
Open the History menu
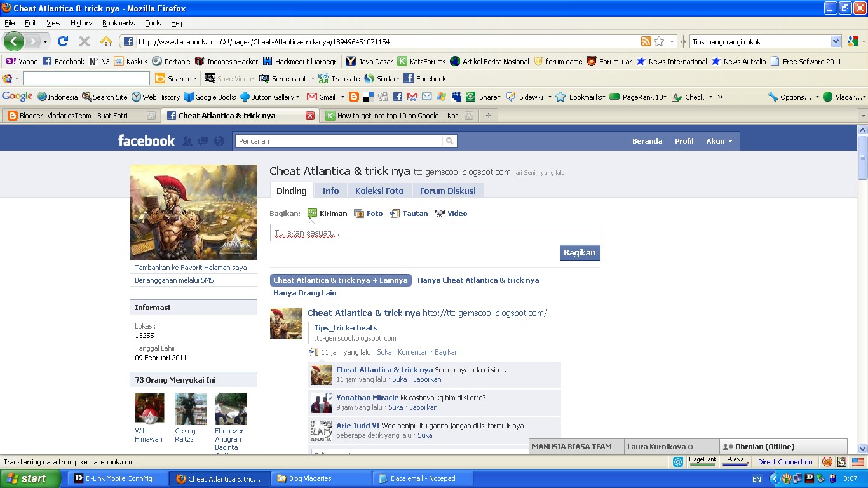click(x=81, y=23)
